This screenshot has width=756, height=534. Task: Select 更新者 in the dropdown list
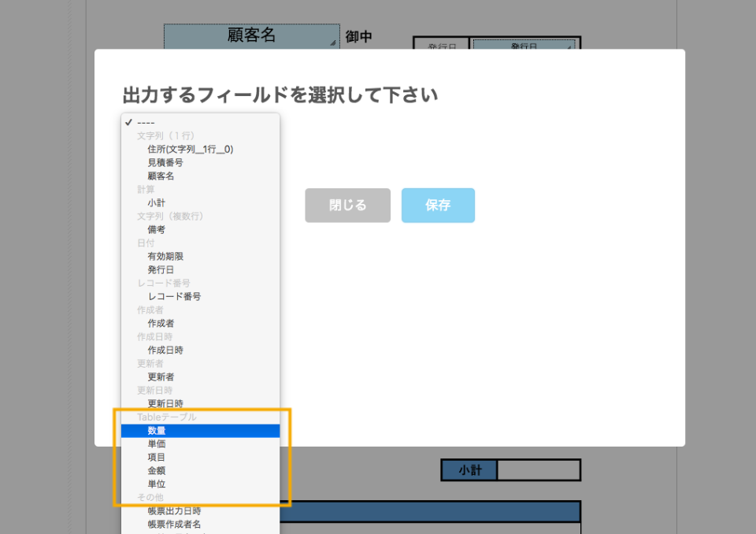(x=161, y=376)
